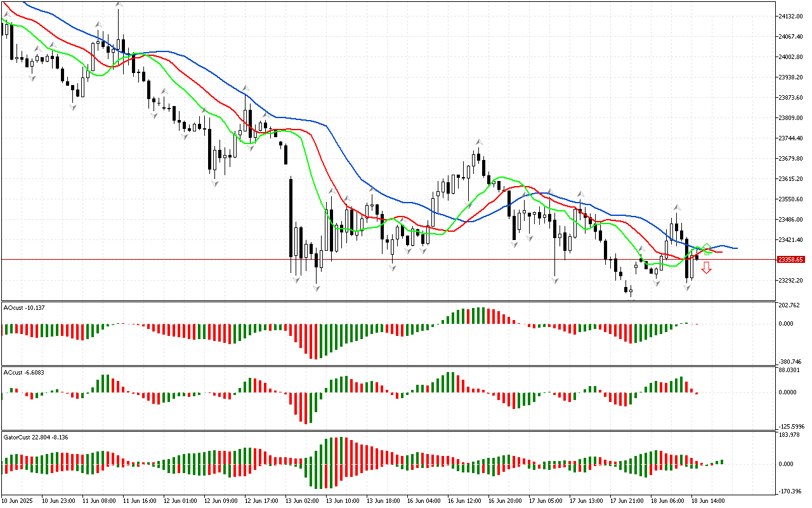Click the topmost up fractal on 11 Jun

119,5
